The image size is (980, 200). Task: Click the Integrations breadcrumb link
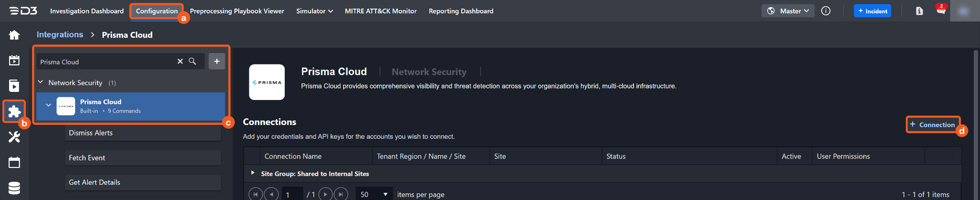tap(60, 34)
